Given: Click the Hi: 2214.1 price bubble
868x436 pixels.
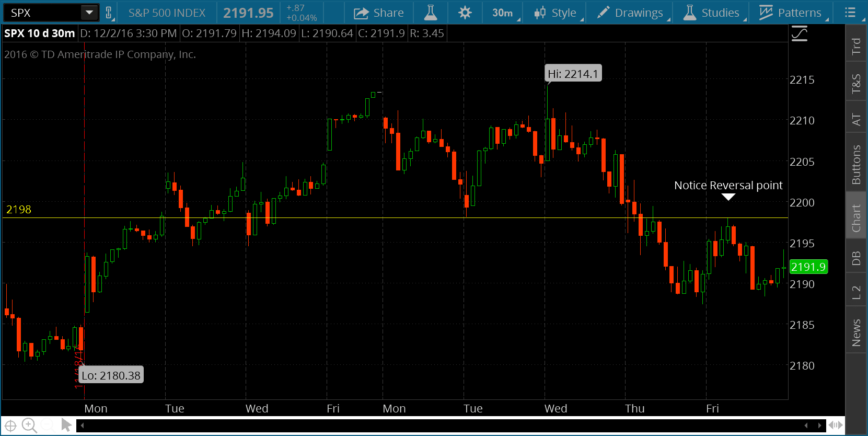Looking at the screenshot, I should pyautogui.click(x=573, y=74).
